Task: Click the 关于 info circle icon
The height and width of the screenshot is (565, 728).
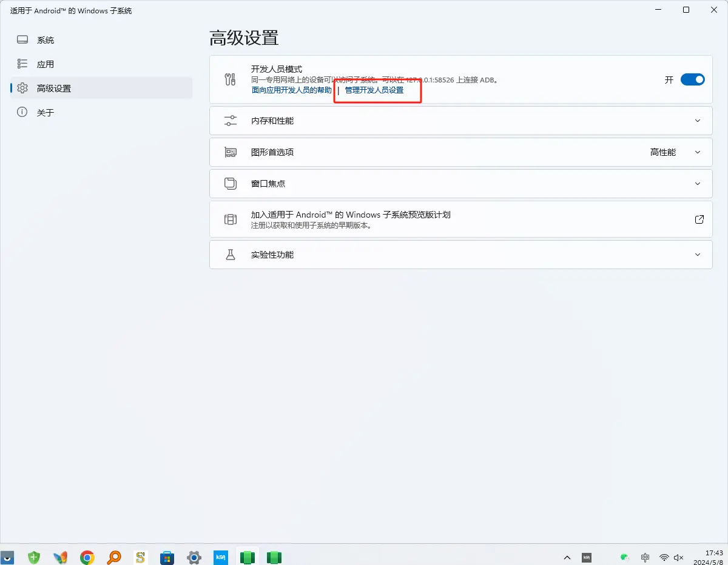Action: tap(22, 112)
